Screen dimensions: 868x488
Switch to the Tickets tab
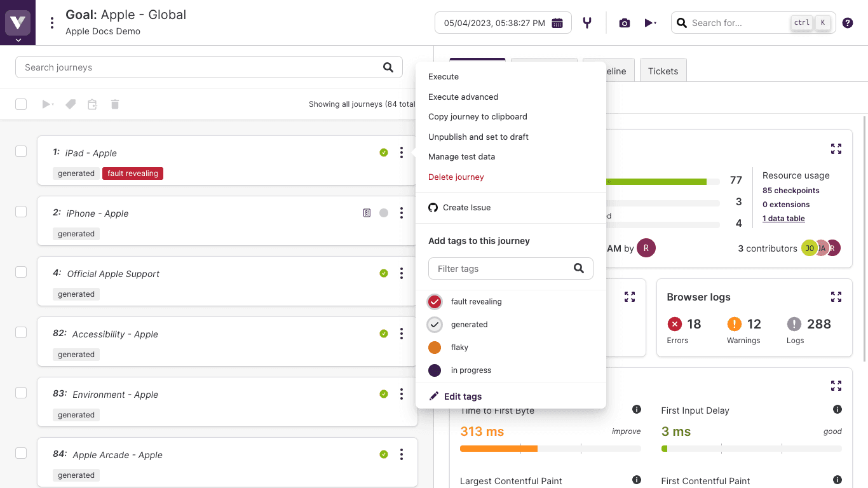[663, 71]
